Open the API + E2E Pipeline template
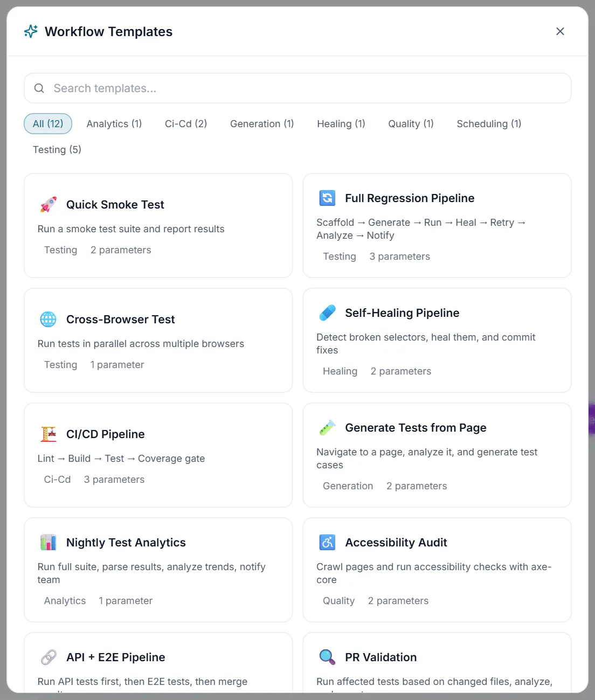 click(x=158, y=663)
